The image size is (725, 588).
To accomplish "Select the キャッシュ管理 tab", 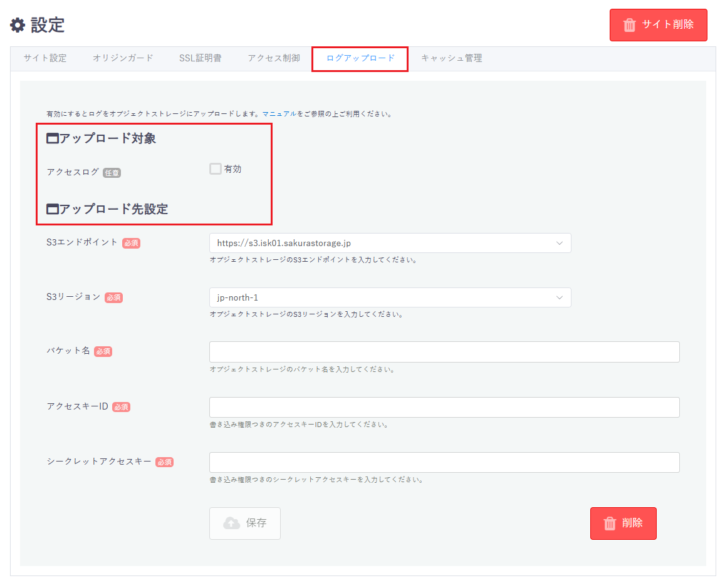I will [x=451, y=58].
